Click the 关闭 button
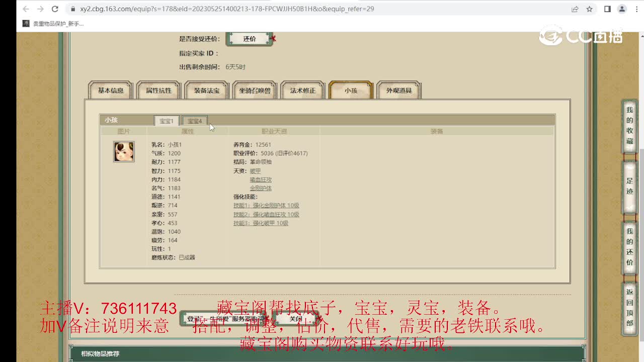Image resolution: width=644 pixels, height=362 pixels. click(296, 319)
